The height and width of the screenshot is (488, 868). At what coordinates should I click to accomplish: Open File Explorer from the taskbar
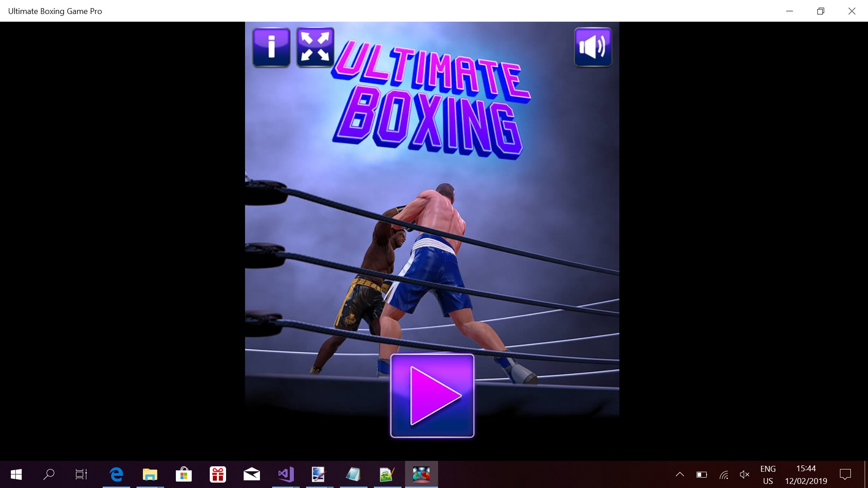(150, 474)
